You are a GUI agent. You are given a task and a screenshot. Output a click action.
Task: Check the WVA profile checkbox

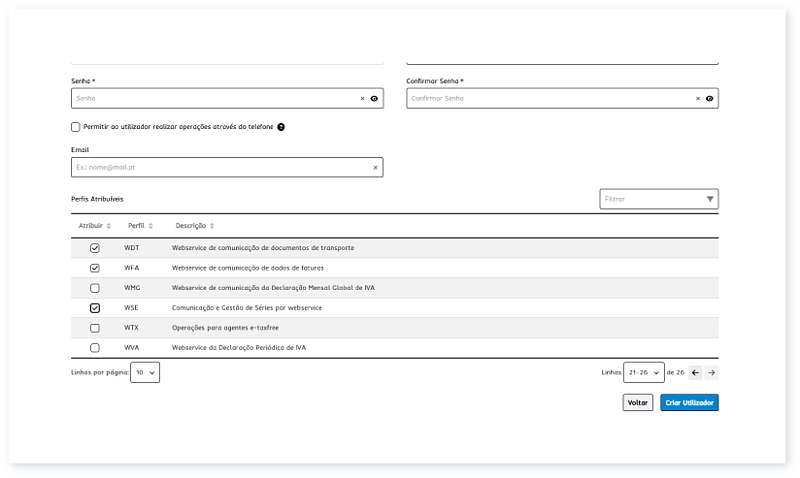(x=95, y=347)
